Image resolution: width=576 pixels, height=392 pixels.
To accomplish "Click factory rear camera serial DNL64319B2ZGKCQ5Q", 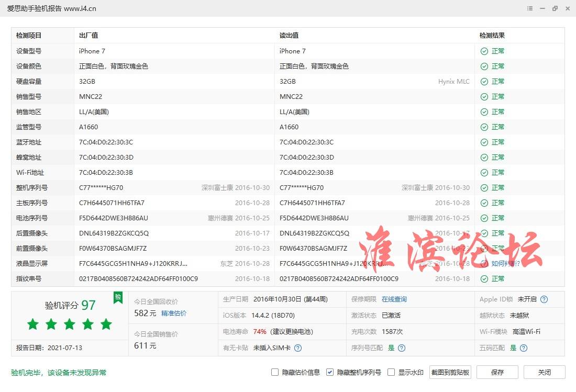I will 114,233.
